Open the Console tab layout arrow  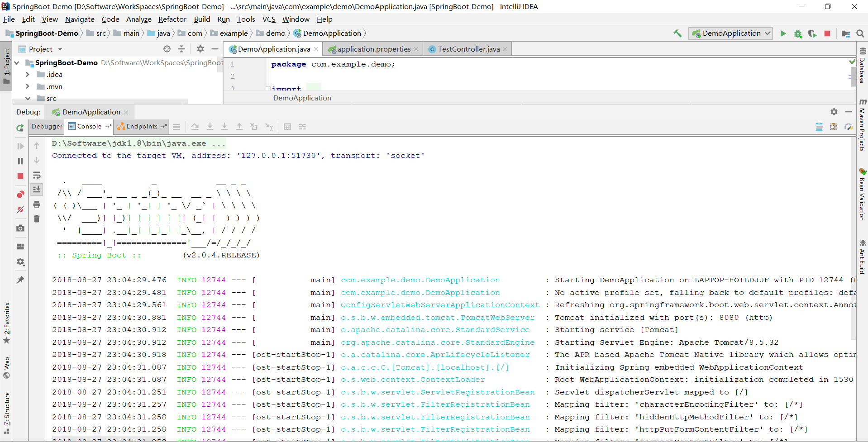click(x=108, y=127)
